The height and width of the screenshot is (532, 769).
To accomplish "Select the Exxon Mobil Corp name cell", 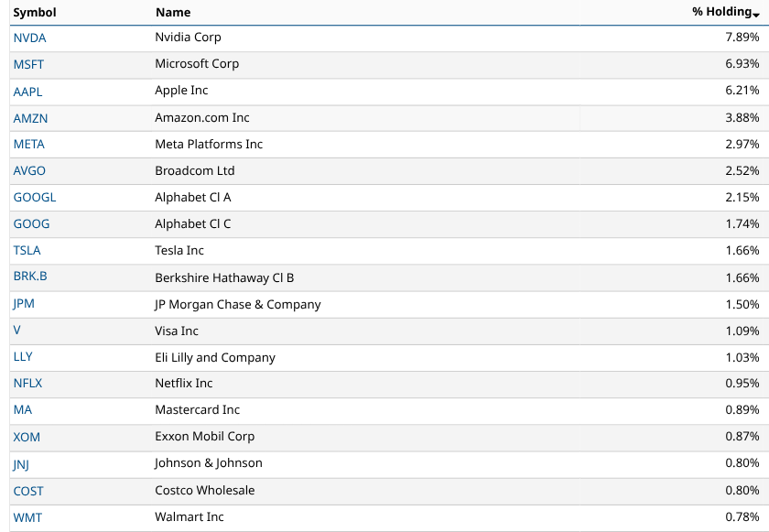I will click(x=365, y=437).
